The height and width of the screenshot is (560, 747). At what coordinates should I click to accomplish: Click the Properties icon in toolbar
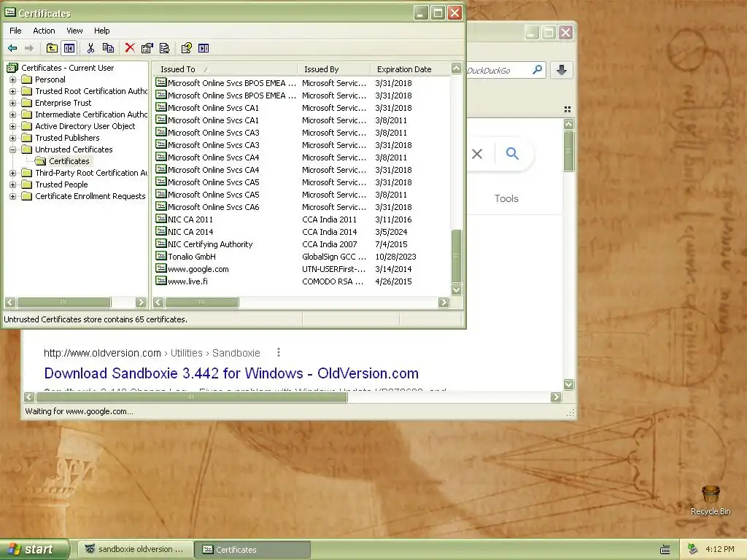tap(147, 48)
